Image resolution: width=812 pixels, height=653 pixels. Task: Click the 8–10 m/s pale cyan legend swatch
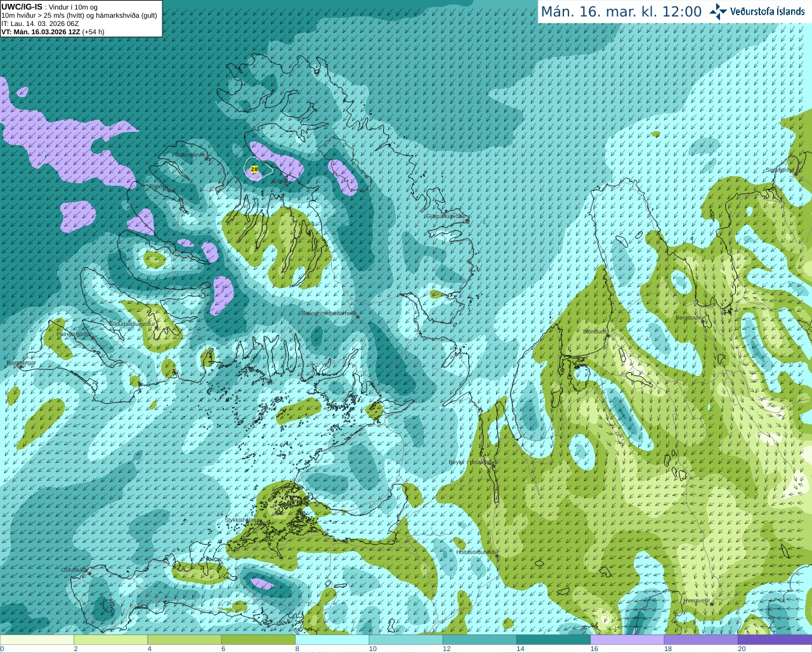[x=332, y=640]
